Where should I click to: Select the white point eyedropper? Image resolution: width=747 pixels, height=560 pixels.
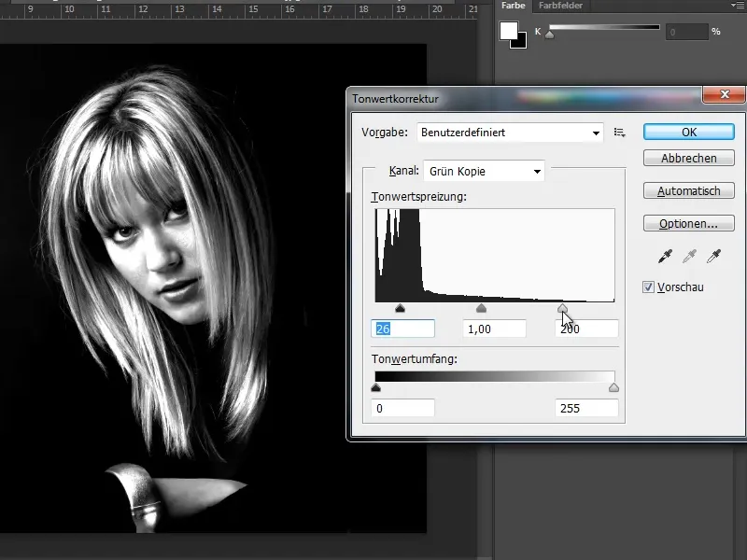tap(713, 256)
